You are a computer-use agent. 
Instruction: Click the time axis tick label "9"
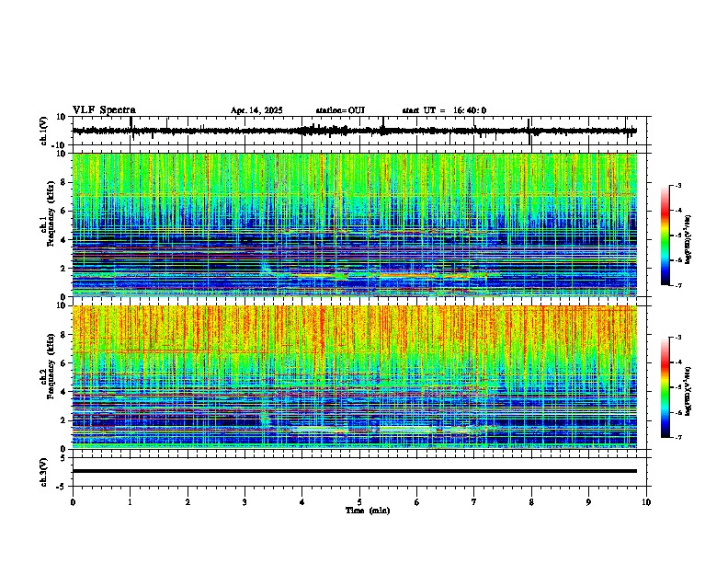pyautogui.click(x=588, y=502)
